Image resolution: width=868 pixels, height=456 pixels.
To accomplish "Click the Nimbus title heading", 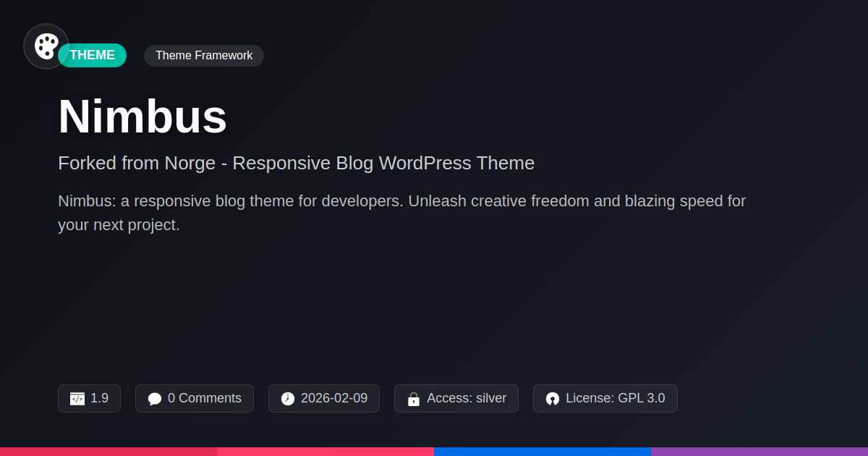I will (x=142, y=117).
